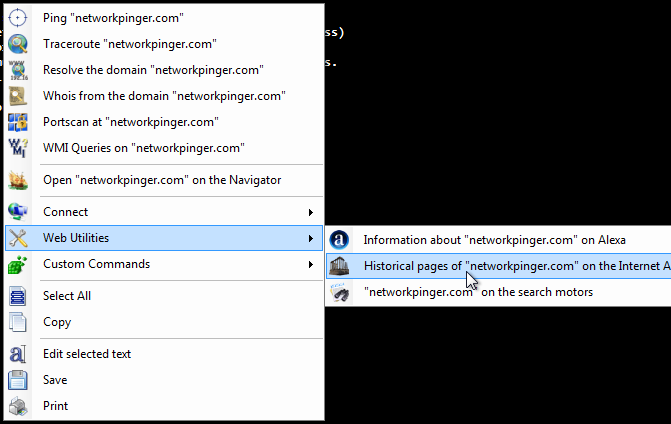671x424 pixels.
Task: Click the Edit selected text letter icon
Action: tap(18, 354)
